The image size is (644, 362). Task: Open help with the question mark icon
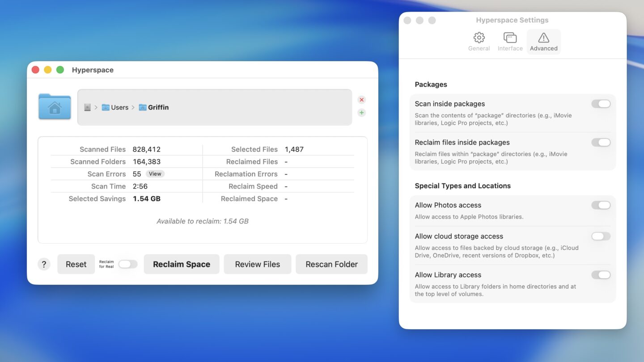[x=44, y=264]
